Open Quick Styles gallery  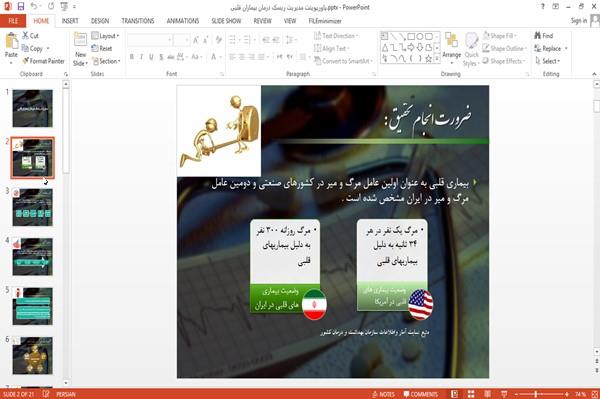pos(471,50)
